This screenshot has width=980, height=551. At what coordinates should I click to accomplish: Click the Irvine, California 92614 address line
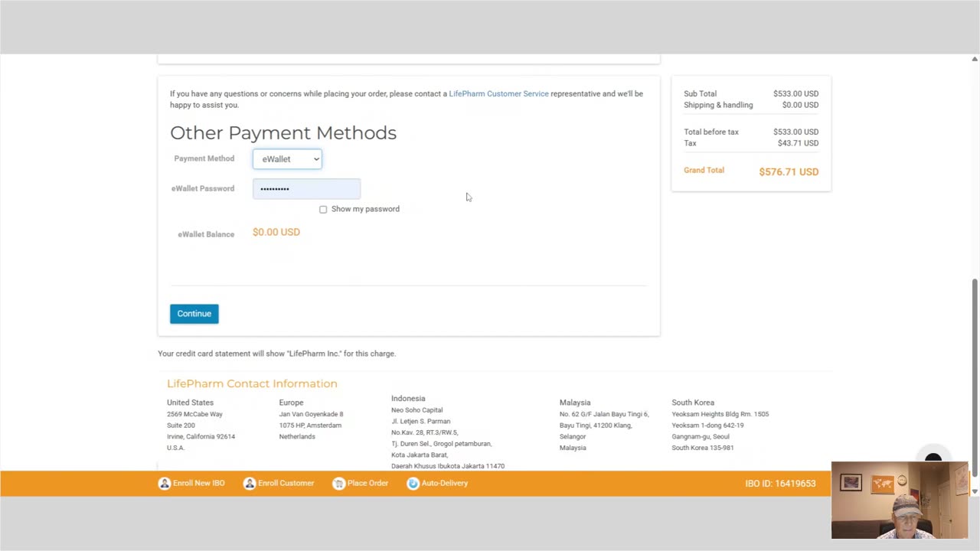pos(201,436)
